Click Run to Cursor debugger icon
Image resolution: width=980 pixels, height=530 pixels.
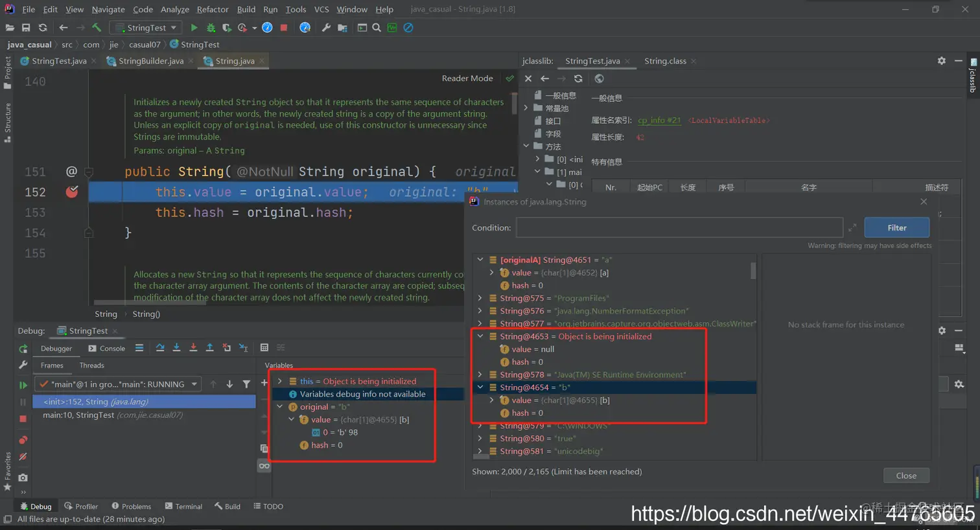click(x=243, y=348)
